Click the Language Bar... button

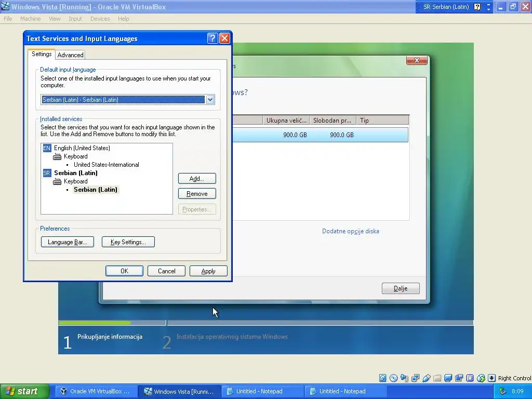tap(67, 242)
